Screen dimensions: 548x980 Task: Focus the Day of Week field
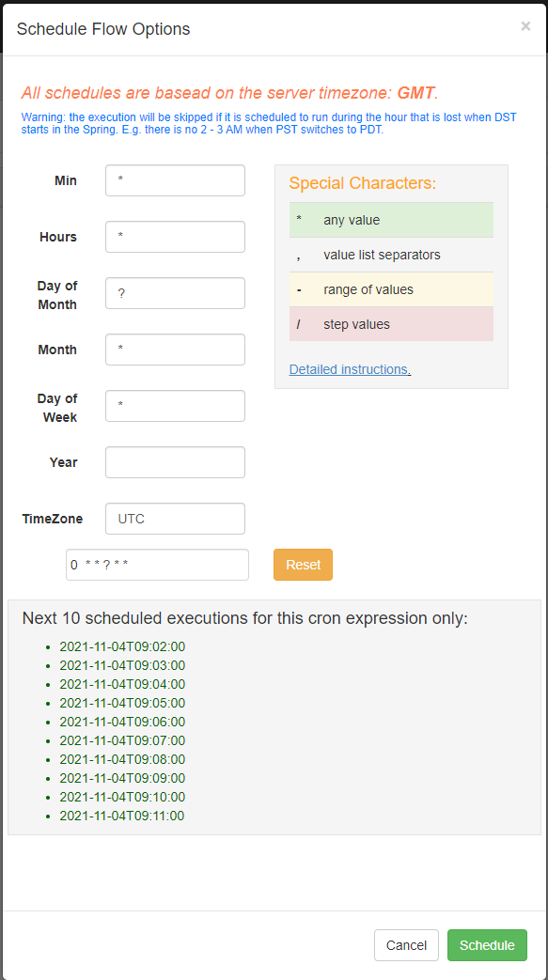pyautogui.click(x=175, y=406)
